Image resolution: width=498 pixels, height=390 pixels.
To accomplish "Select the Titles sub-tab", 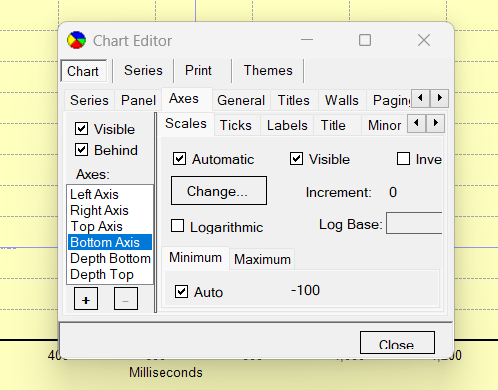I will [x=294, y=100].
